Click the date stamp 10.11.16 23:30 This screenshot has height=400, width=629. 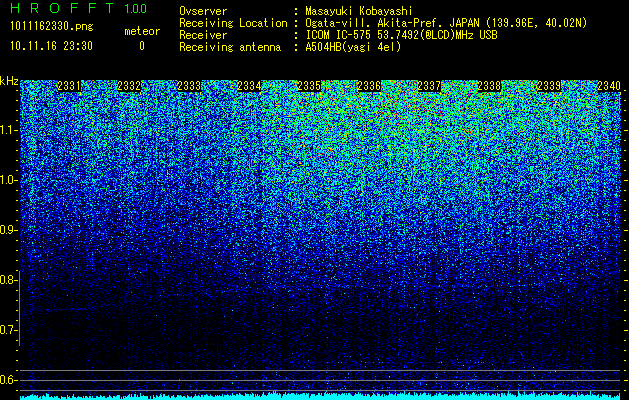[51, 46]
